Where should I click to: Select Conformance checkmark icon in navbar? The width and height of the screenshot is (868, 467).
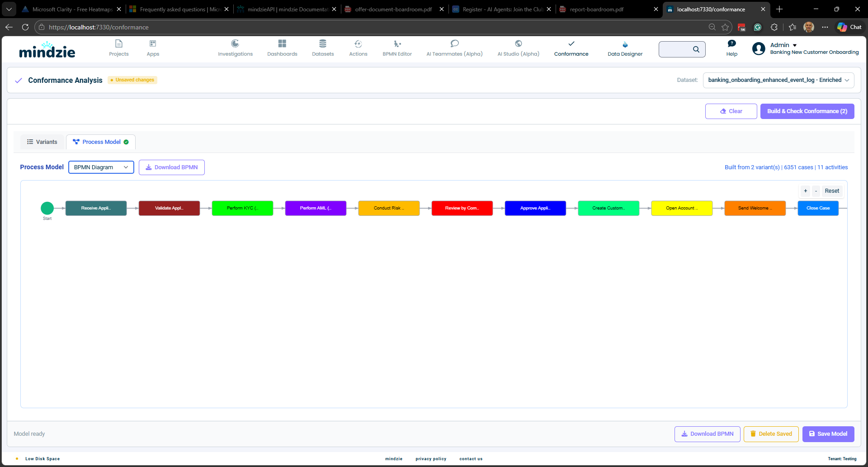coord(571,43)
